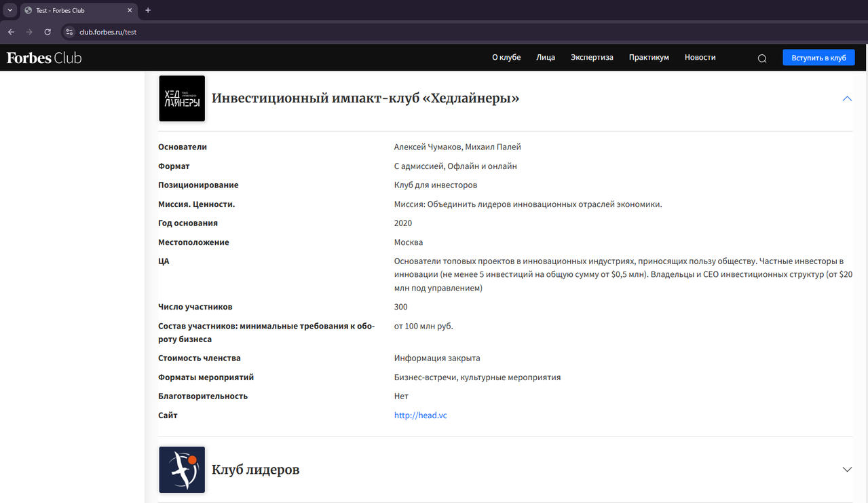This screenshot has width=868, height=503.
Task: Click the Клуб лидеров heading
Action: (x=256, y=470)
